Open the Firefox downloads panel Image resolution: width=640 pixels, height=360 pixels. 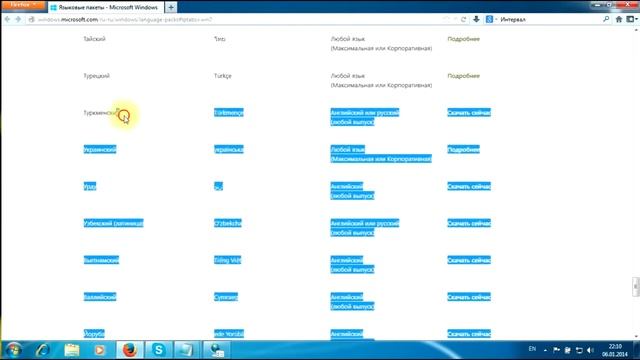tap(476, 19)
